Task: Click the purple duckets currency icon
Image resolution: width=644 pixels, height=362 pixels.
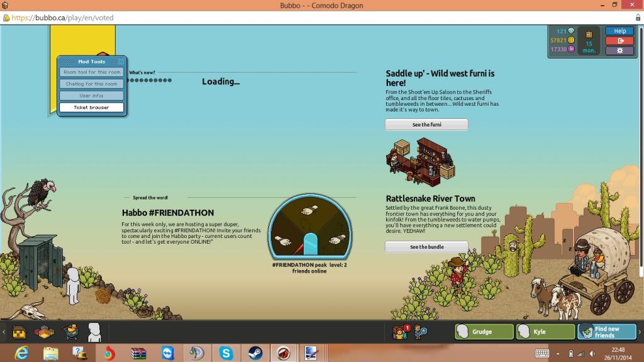Action: (571, 49)
